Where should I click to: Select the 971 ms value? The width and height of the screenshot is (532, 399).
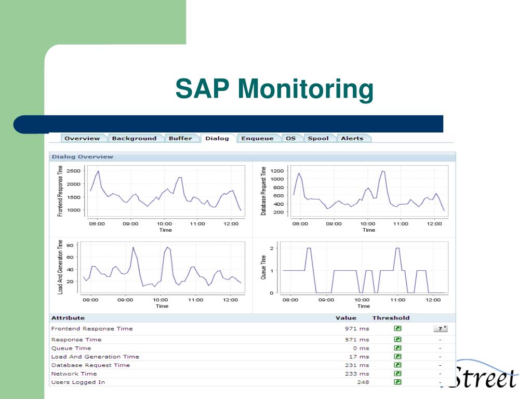[x=357, y=328]
